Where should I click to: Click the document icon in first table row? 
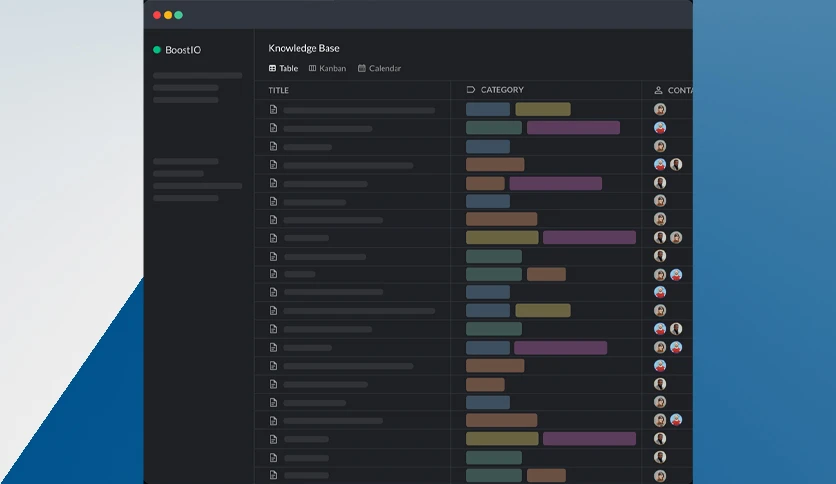click(274, 109)
